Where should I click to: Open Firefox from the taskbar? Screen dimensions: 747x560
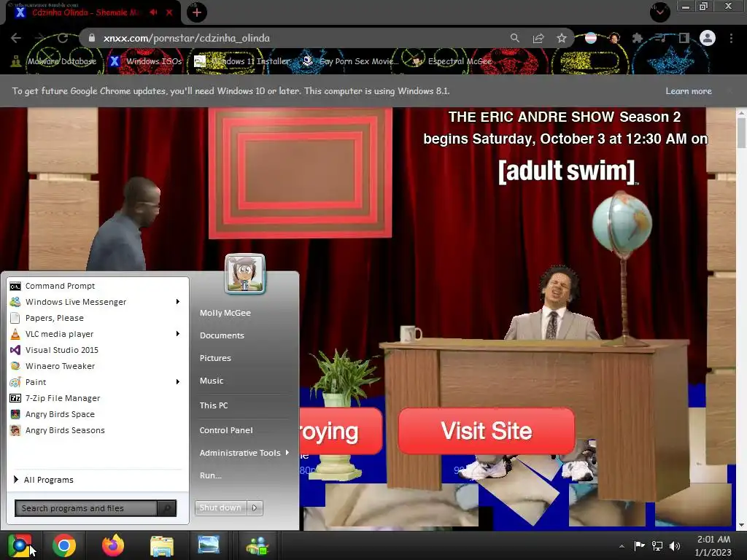[113, 545]
